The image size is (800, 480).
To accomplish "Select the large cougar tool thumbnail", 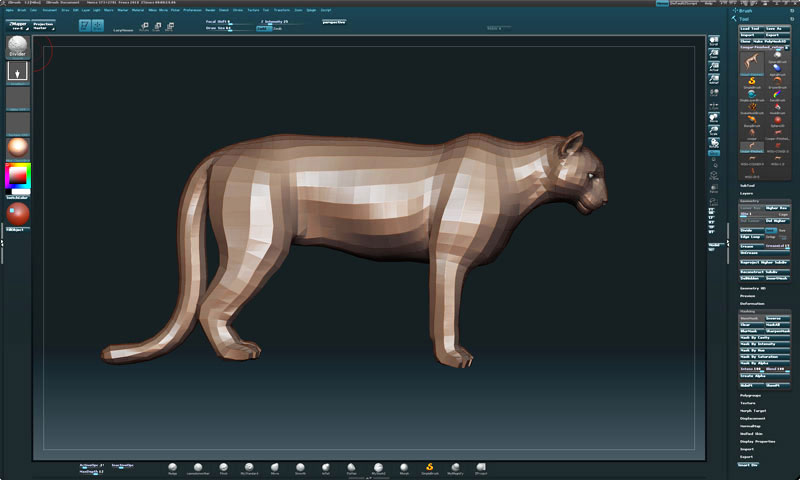I will point(752,63).
